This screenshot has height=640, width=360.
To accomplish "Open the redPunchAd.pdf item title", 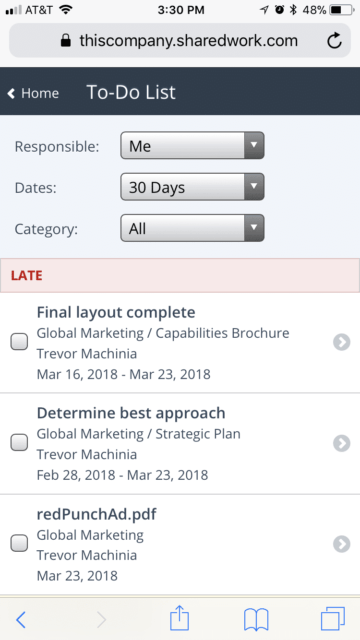I will pyautogui.click(x=97, y=514).
